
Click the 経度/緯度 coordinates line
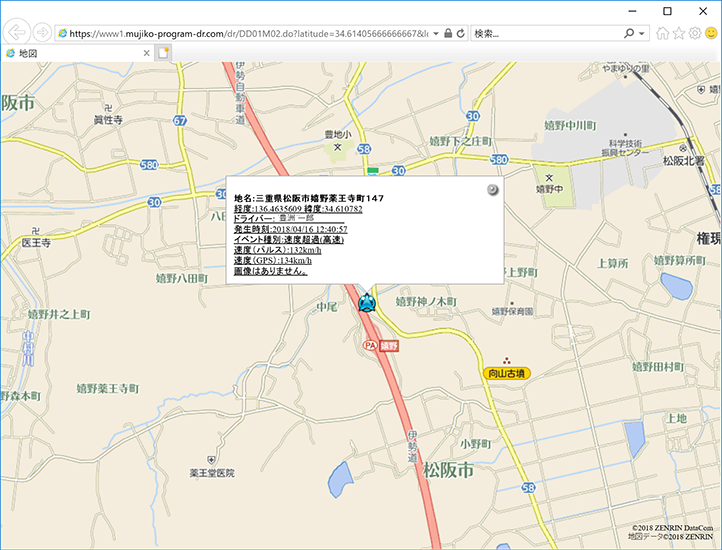pyautogui.click(x=297, y=209)
